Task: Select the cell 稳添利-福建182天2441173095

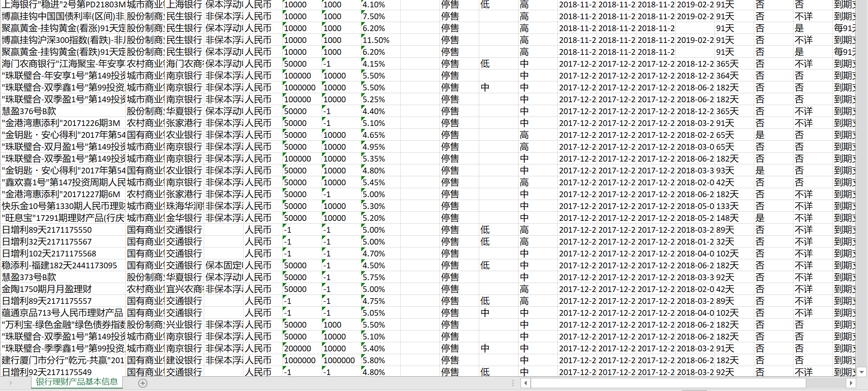Action: coord(63,265)
